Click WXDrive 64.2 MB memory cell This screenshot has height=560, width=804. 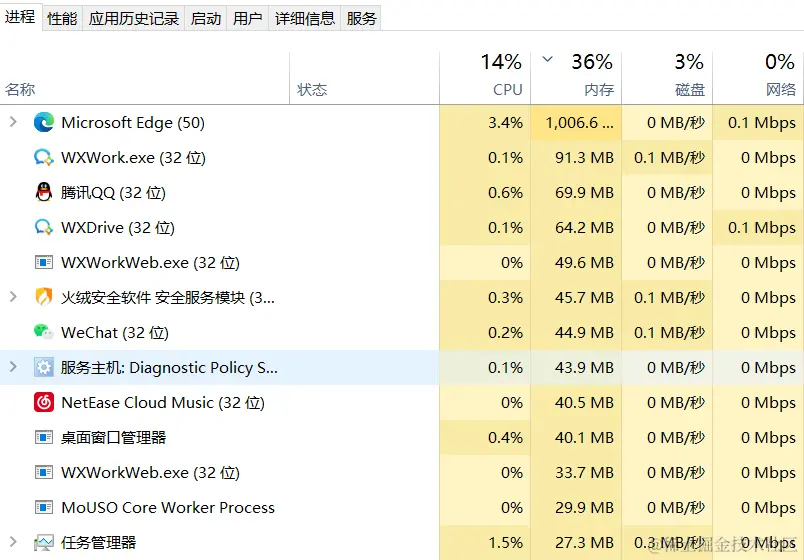576,227
